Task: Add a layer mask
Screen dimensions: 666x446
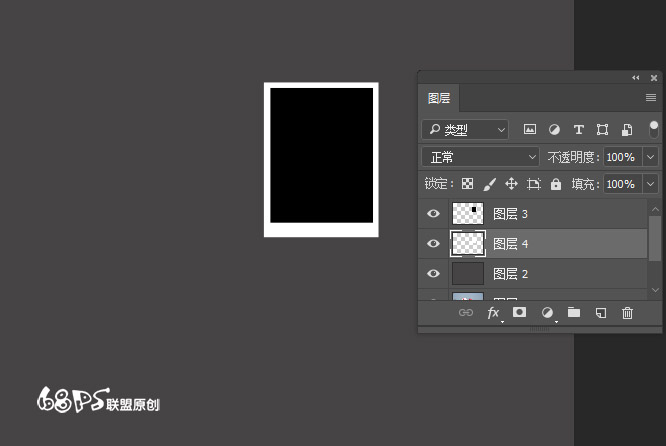Action: click(519, 313)
